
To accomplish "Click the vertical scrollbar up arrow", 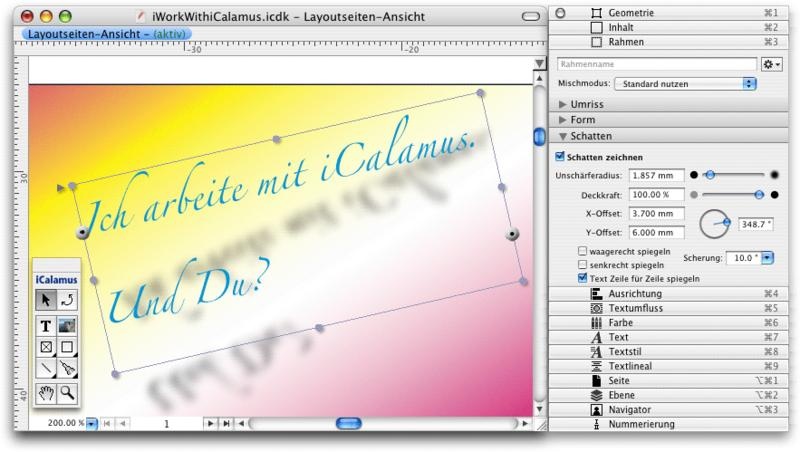I will tap(539, 79).
